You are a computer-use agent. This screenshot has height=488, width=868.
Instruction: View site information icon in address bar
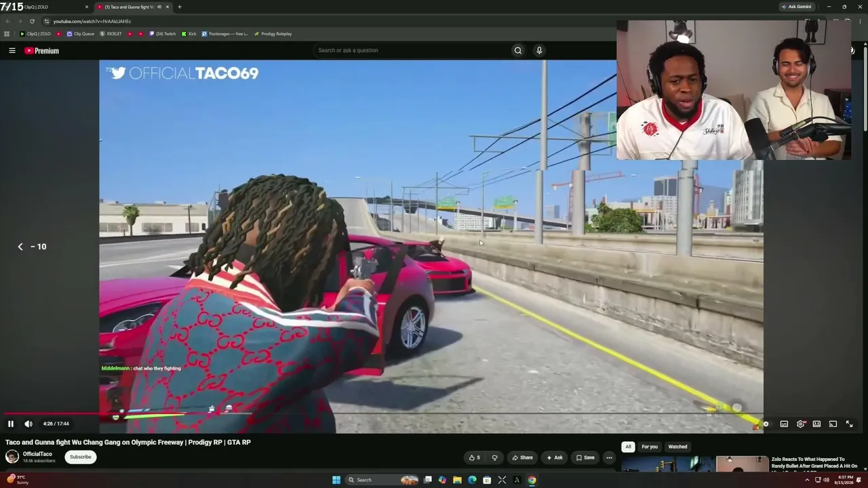[47, 21]
